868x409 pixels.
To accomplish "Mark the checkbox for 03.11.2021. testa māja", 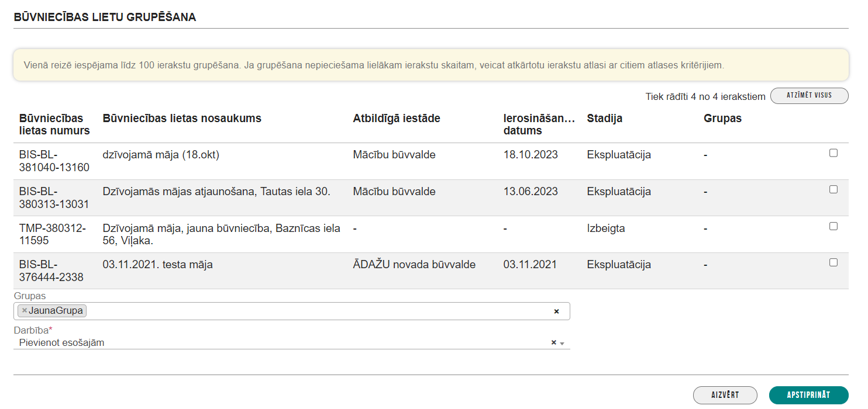I will pyautogui.click(x=833, y=262).
